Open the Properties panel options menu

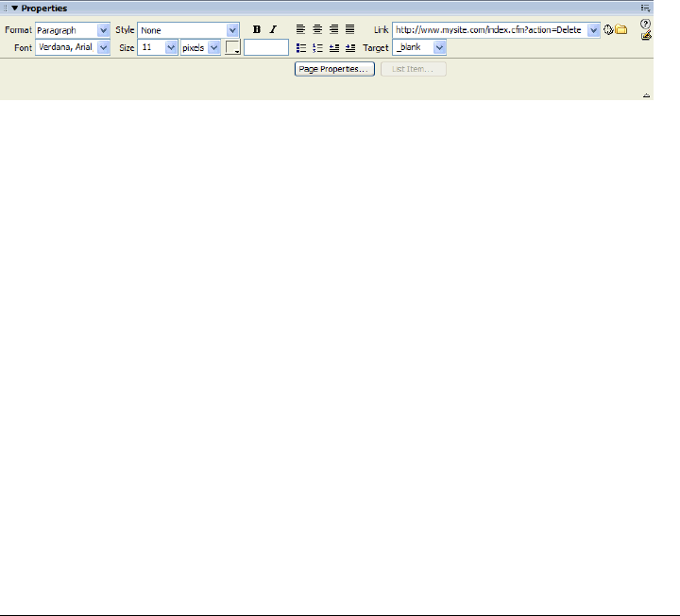pyautogui.click(x=645, y=8)
